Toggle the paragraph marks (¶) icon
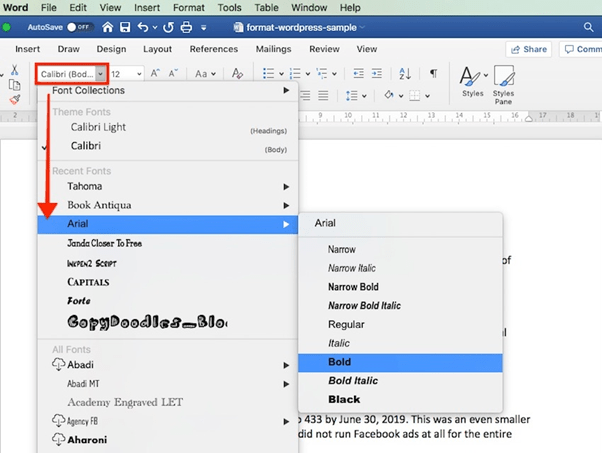The width and height of the screenshot is (602, 453). pos(433,74)
